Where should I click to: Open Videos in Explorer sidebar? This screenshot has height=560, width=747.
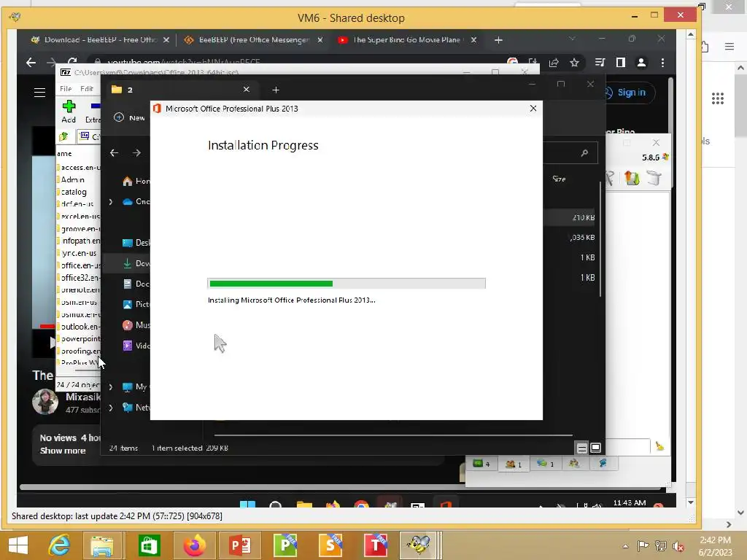pyautogui.click(x=136, y=346)
